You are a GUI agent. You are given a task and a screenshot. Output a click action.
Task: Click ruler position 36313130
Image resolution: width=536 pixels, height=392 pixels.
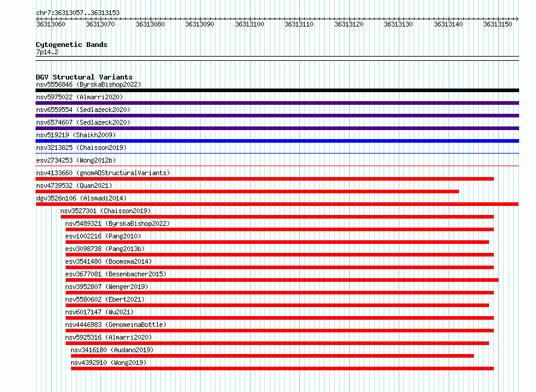coord(399,24)
